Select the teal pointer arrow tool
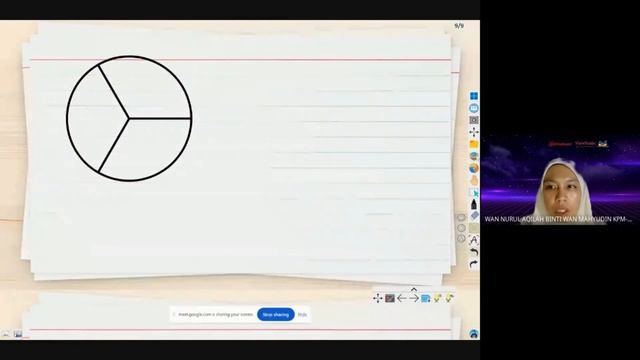Viewport: 640px width, 360px height. pyautogui.click(x=474, y=192)
